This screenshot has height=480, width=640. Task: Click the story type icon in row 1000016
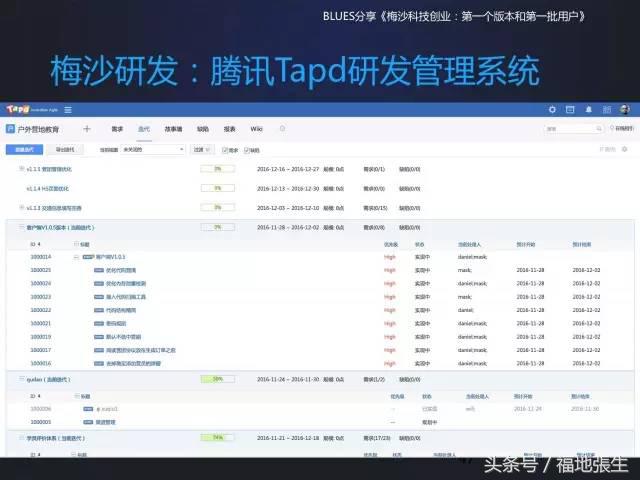tap(99, 363)
